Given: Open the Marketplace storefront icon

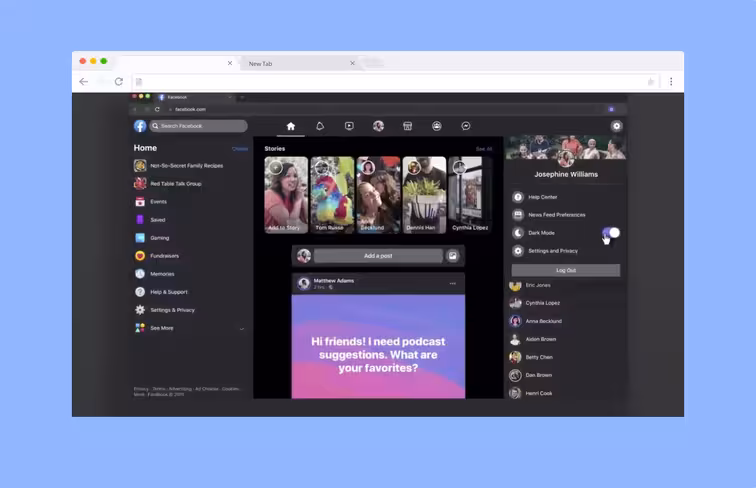Looking at the screenshot, I should click(x=407, y=126).
